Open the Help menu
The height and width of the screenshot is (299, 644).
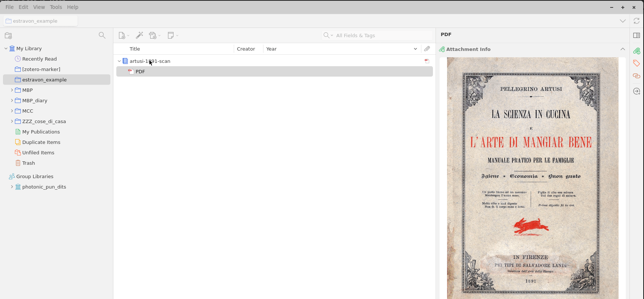pyautogui.click(x=72, y=7)
